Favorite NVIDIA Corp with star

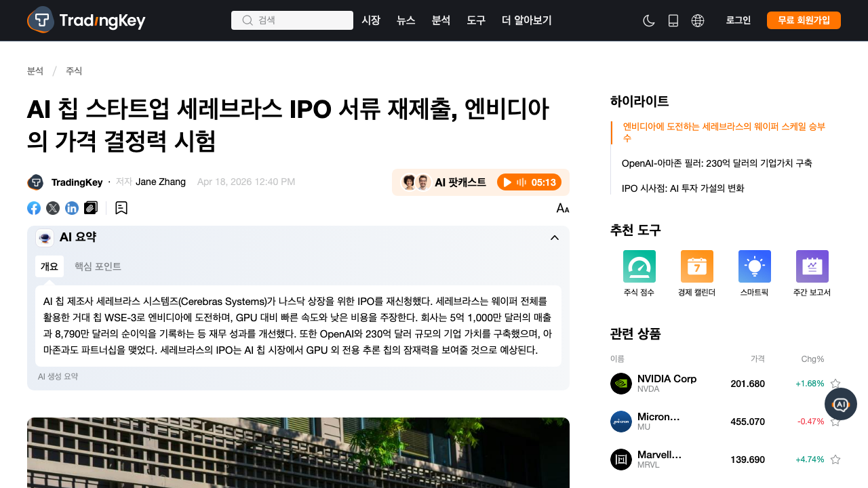[x=835, y=384]
